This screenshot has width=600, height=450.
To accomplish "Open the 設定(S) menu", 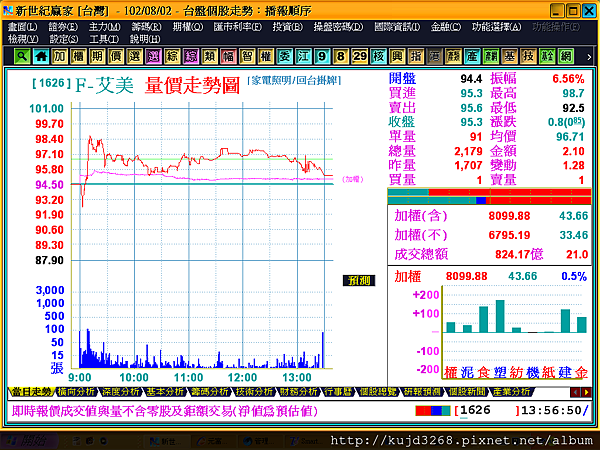I will 64,39.
